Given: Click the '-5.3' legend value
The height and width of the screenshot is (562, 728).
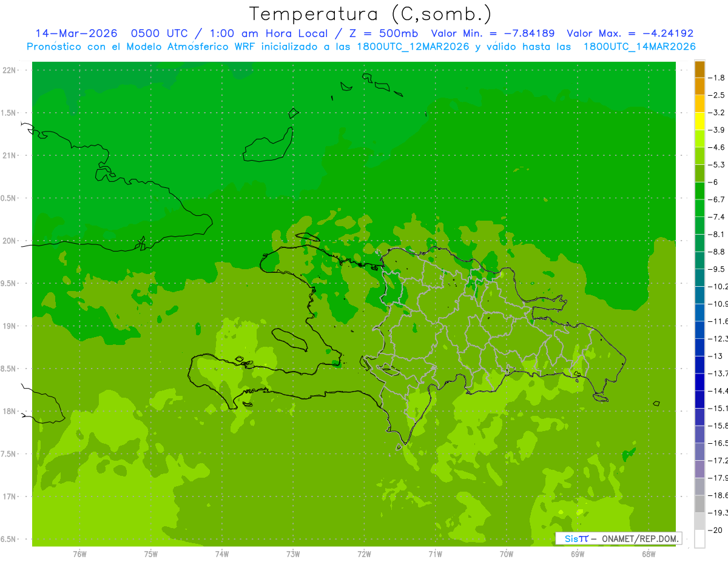Looking at the screenshot, I should [x=717, y=165].
